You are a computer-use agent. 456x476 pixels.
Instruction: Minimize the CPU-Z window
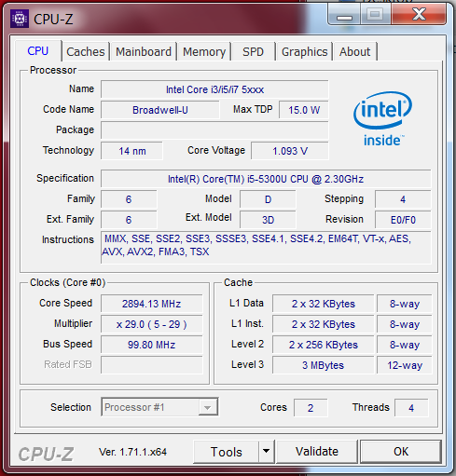coord(344,15)
